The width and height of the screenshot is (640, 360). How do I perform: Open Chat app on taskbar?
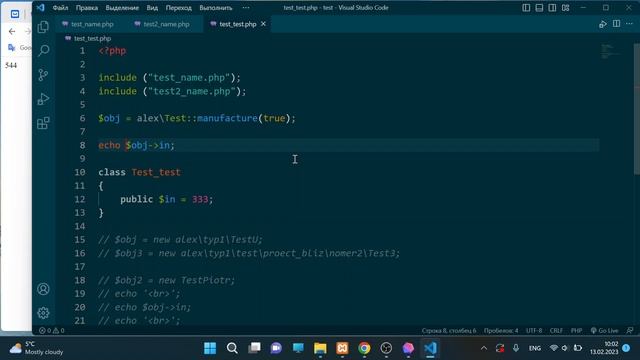(276, 348)
